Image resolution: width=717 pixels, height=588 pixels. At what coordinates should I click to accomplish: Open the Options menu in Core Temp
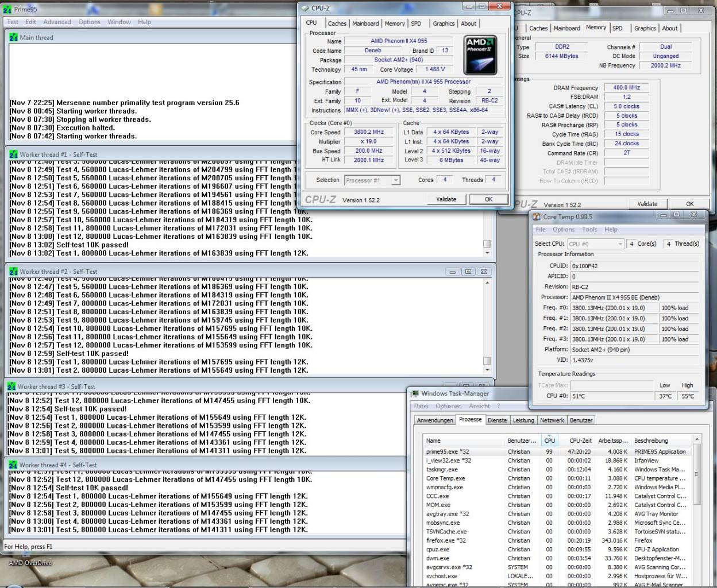564,229
